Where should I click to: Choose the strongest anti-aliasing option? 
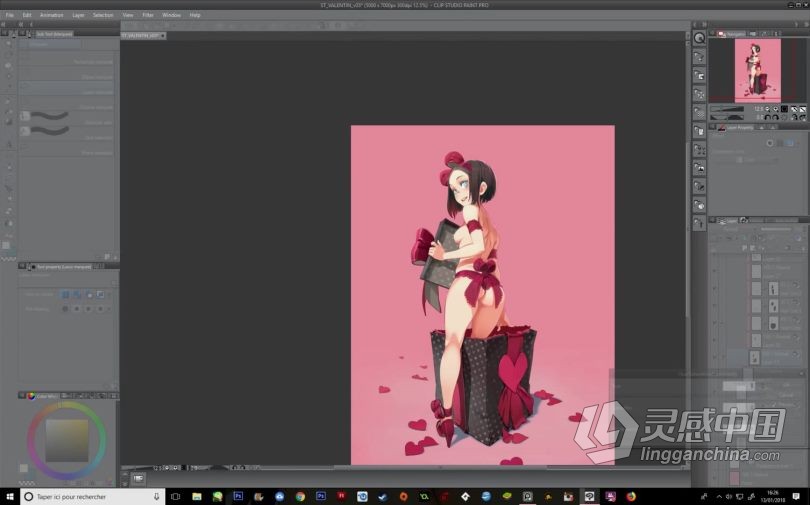100,309
